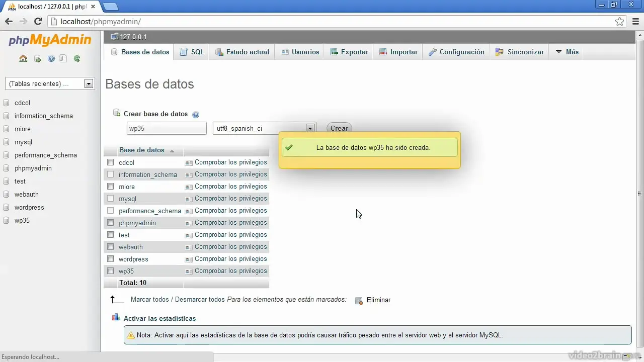This screenshot has height=362, width=644.
Task: Click the browser forward arrow
Action: tap(23, 22)
